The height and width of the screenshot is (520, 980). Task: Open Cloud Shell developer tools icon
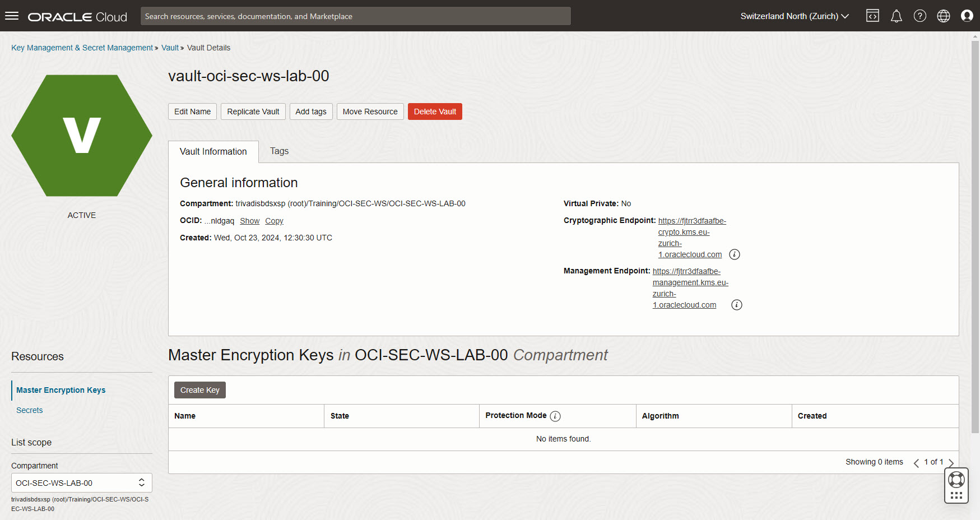[x=872, y=16]
